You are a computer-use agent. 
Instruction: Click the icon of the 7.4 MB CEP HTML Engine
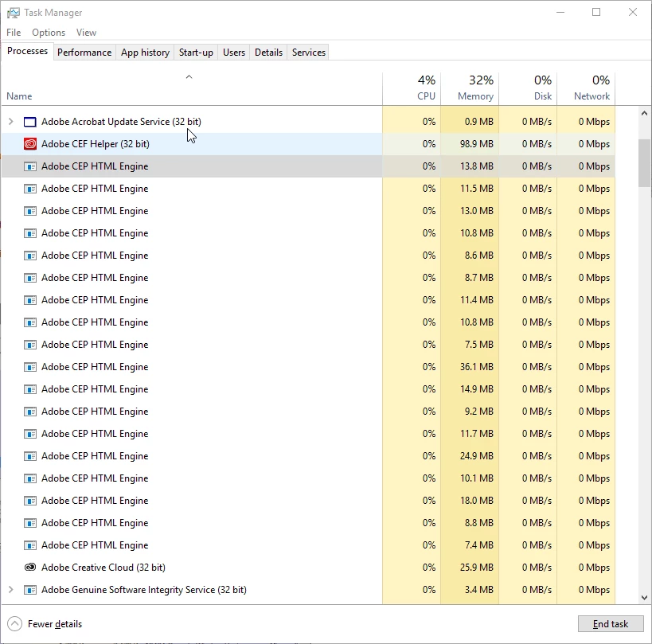coord(30,545)
